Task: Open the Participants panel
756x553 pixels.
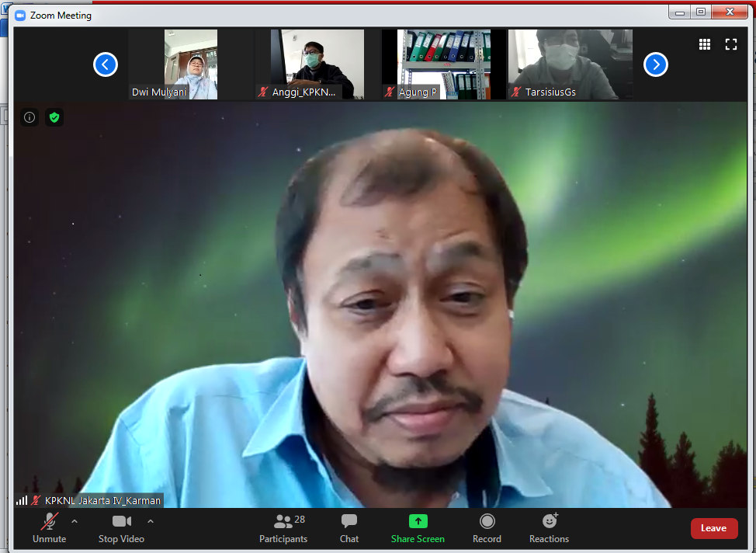Action: (x=283, y=528)
